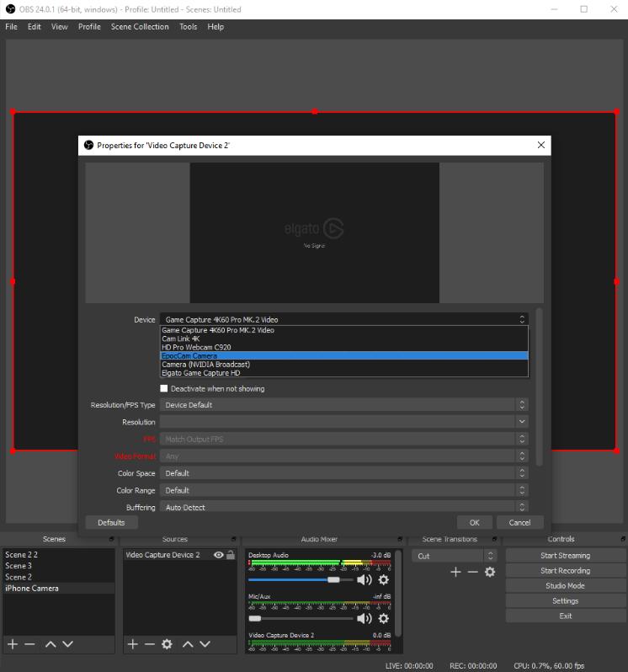Select Elgato Game Capture HD option
Viewport: 628px width, 672px height.
click(344, 373)
